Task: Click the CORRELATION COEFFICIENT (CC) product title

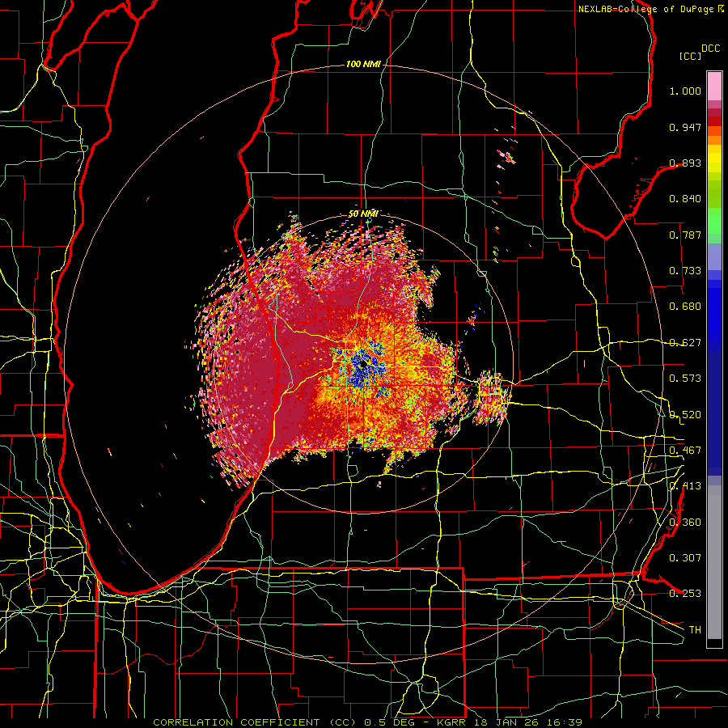Action: click(x=255, y=722)
